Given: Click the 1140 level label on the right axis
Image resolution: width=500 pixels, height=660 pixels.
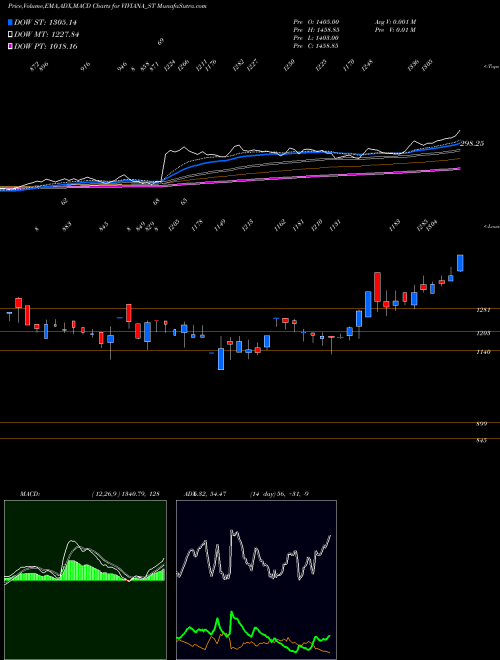Looking at the screenshot, I should click(x=482, y=352).
